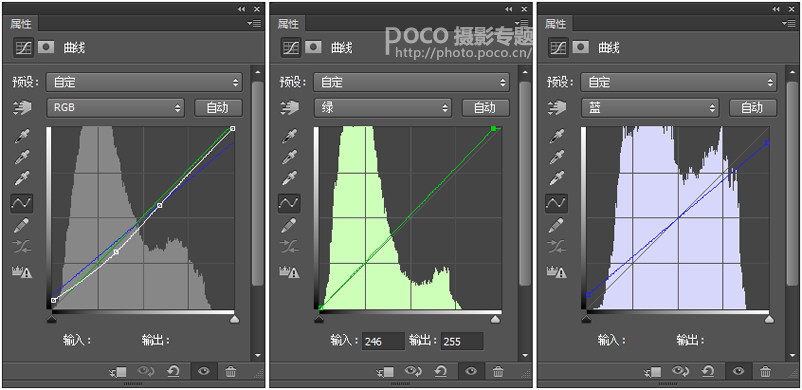Viewport: 802px width, 390px height.
Task: Click layer mask icon in RGB panel header
Action: [x=47, y=47]
